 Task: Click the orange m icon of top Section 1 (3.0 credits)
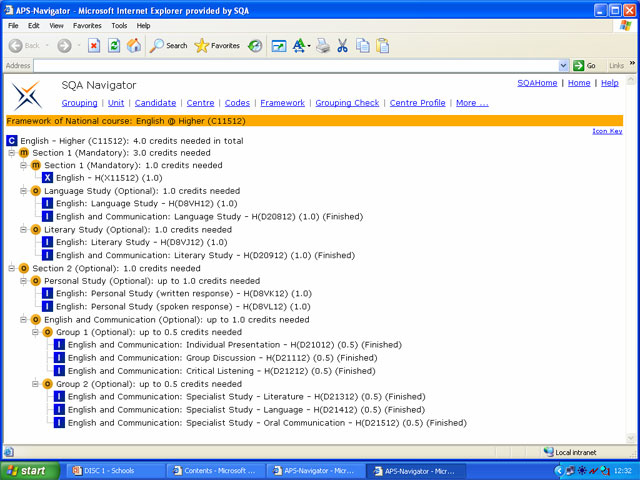click(24, 153)
